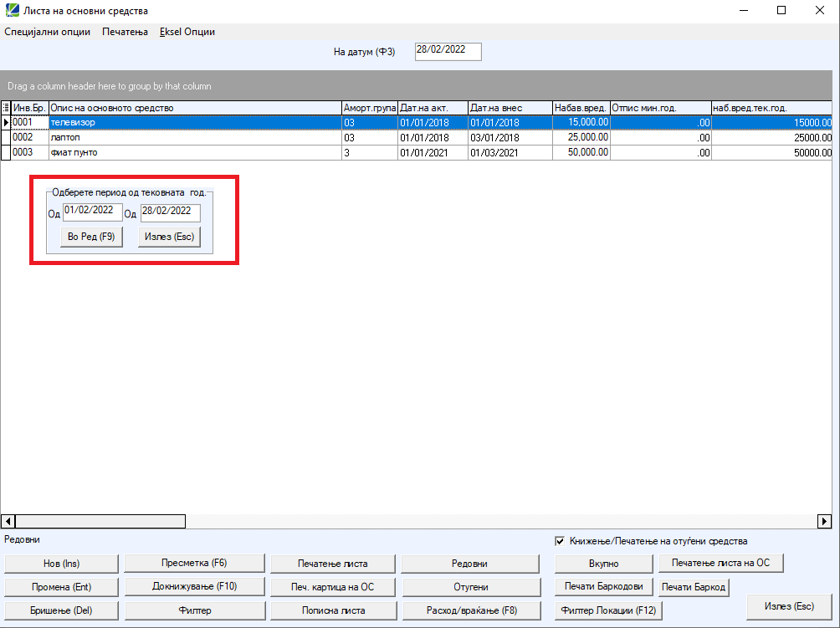Click the scroll right arrow
This screenshot has height=628, width=840.
point(824,521)
